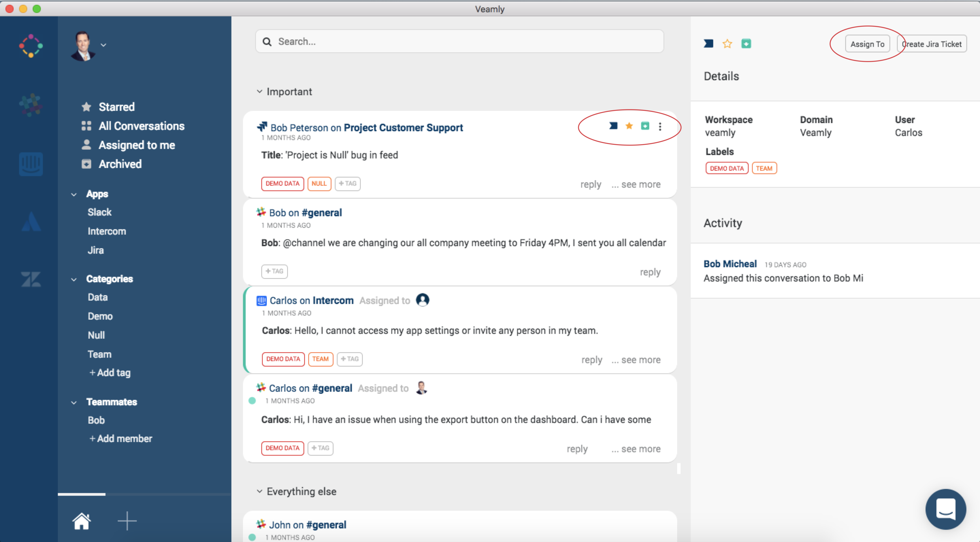
Task: Add tag to Bob Peterson conversation
Action: click(348, 184)
